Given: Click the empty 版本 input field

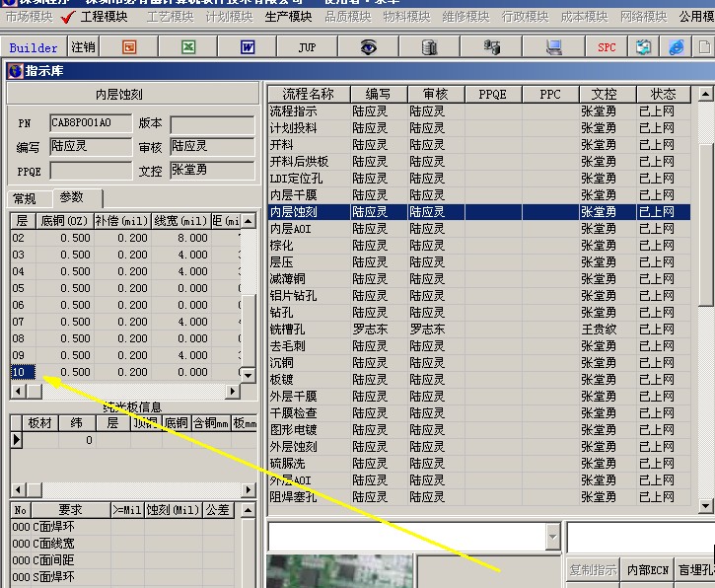Looking at the screenshot, I should [x=212, y=124].
